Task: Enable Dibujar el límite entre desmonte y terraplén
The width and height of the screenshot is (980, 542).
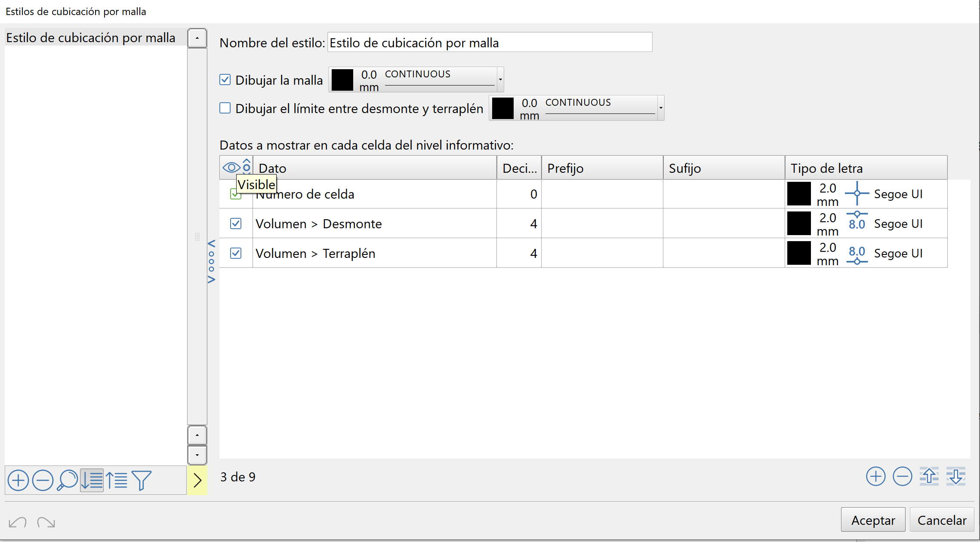Action: pyautogui.click(x=225, y=108)
